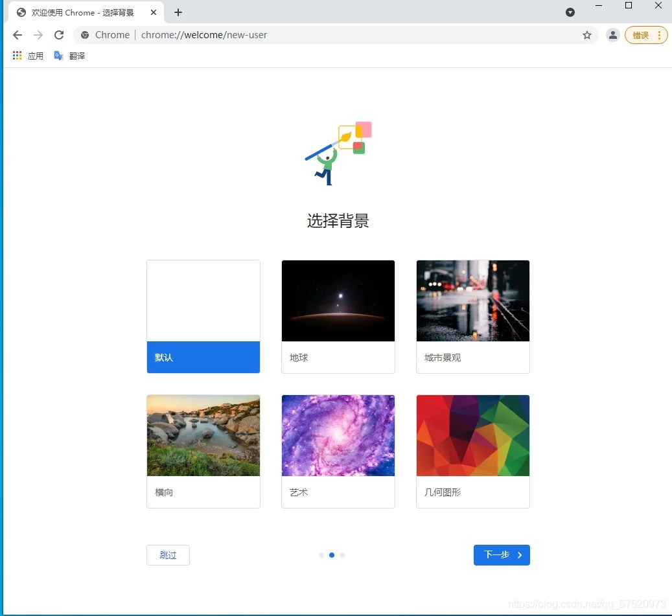Screen dimensions: 672x616
Task: Reload the welcome page
Action: (59, 35)
